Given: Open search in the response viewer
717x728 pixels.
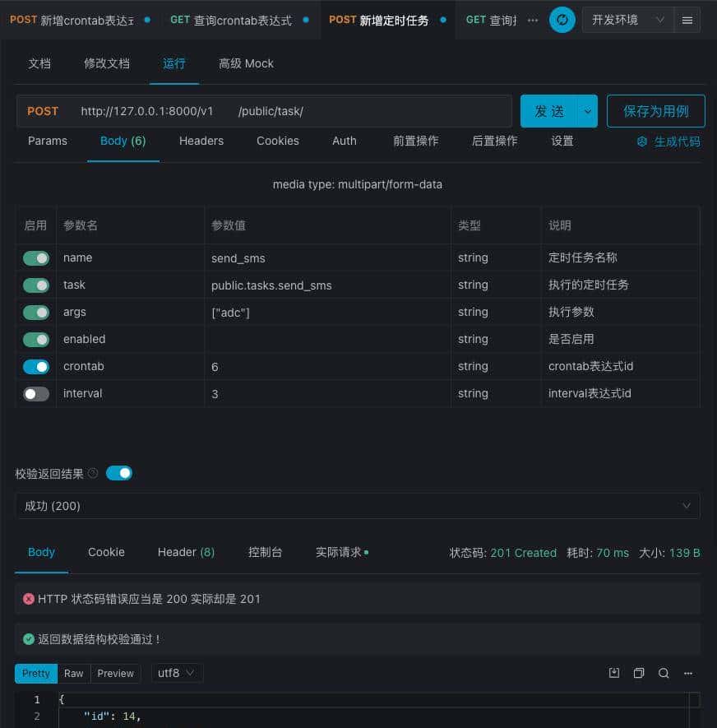Looking at the screenshot, I should [x=664, y=673].
